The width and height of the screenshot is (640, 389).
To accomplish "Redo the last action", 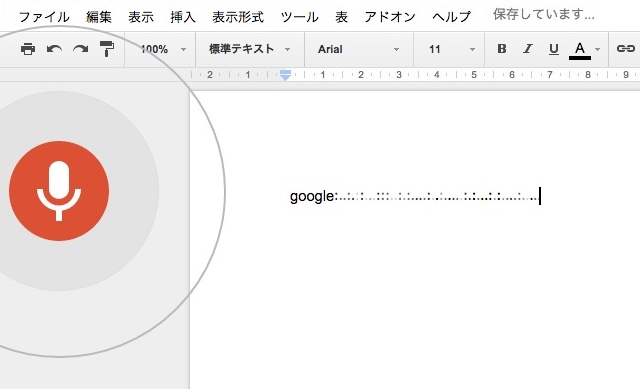I will [81, 49].
